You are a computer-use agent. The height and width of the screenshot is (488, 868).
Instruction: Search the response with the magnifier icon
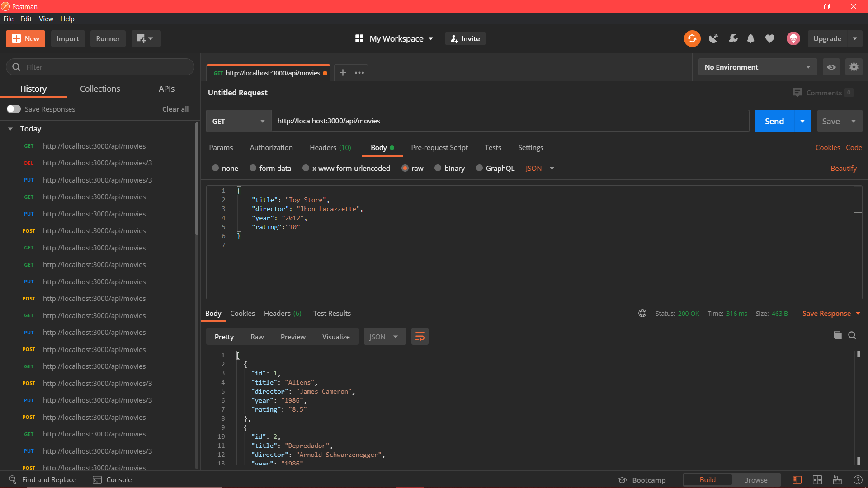852,335
